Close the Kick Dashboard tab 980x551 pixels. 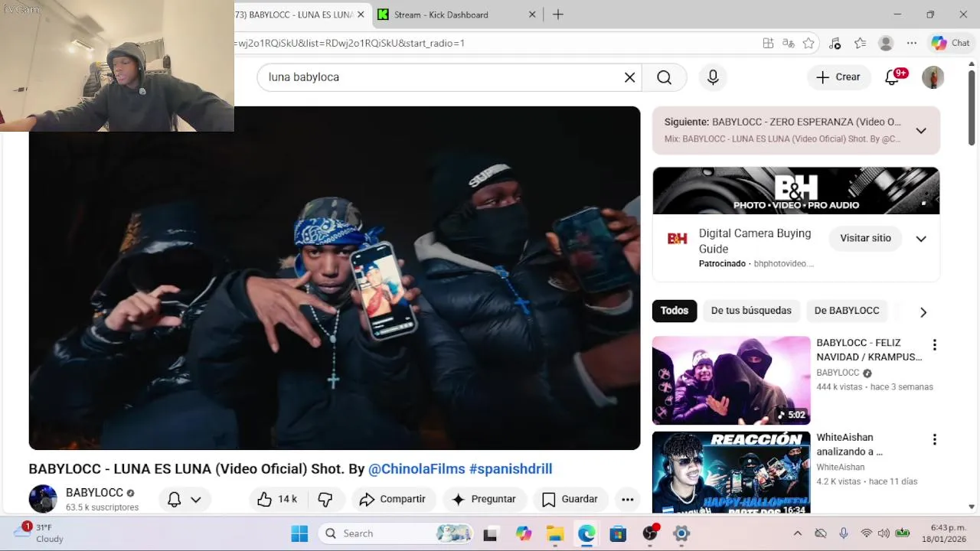point(533,15)
